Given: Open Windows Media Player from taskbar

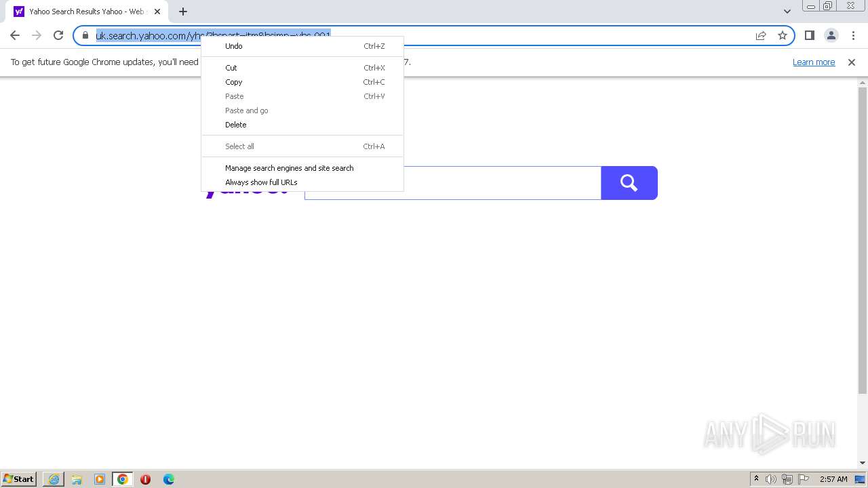Looking at the screenshot, I should [x=100, y=479].
